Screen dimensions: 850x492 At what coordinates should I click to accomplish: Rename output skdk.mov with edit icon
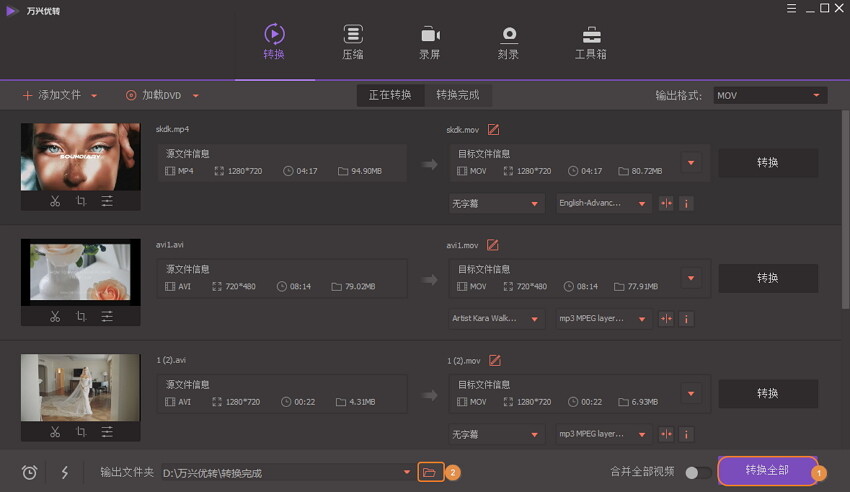pos(493,130)
